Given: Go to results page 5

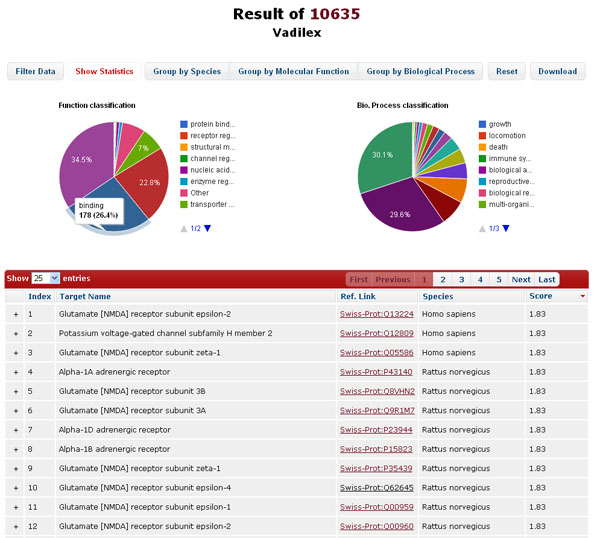Looking at the screenshot, I should [499, 279].
